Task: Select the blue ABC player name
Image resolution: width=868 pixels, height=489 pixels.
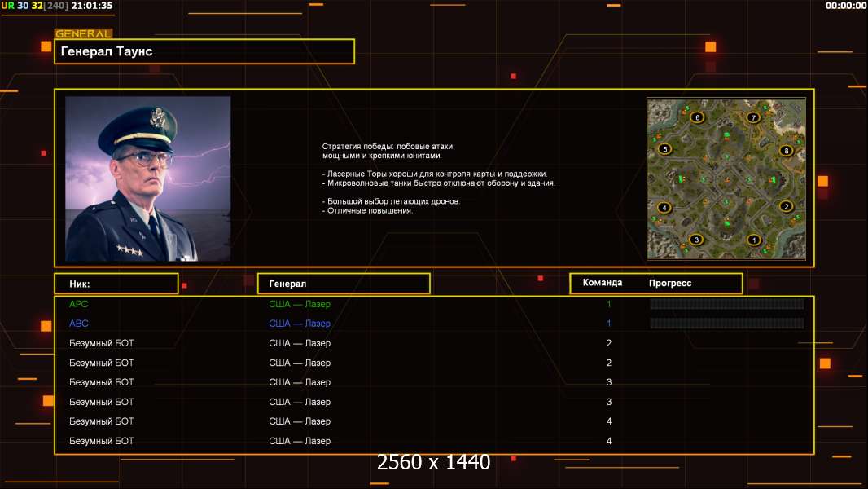Action: point(78,324)
